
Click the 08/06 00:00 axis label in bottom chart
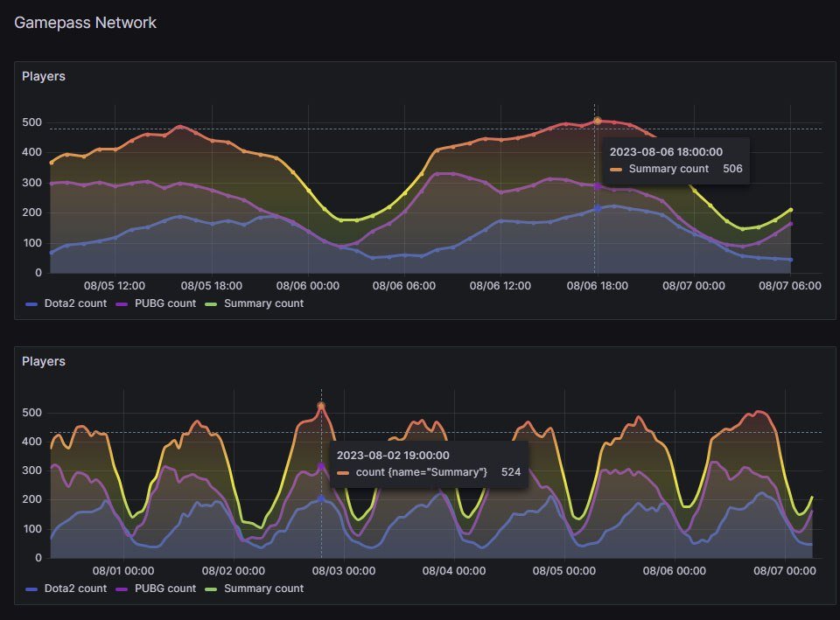675,571
